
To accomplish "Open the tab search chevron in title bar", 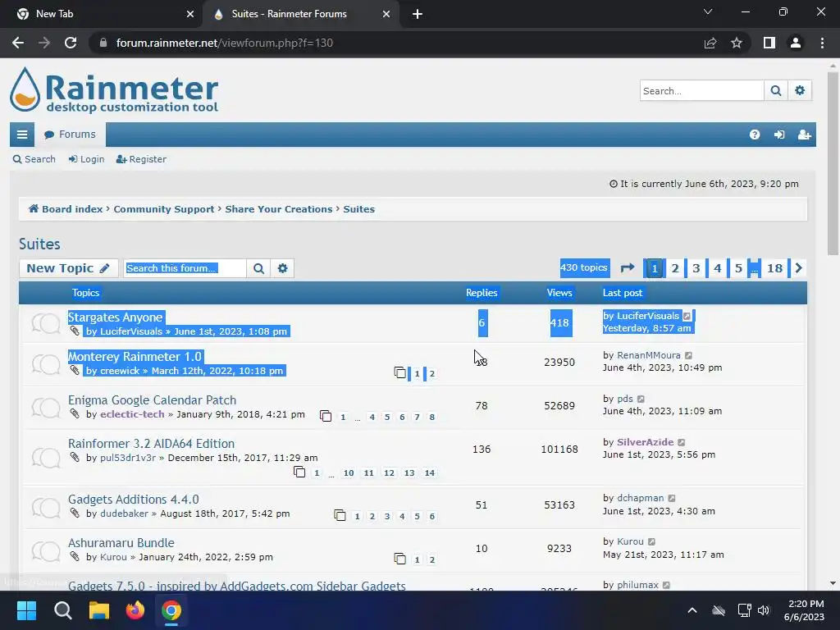I will click(x=708, y=11).
